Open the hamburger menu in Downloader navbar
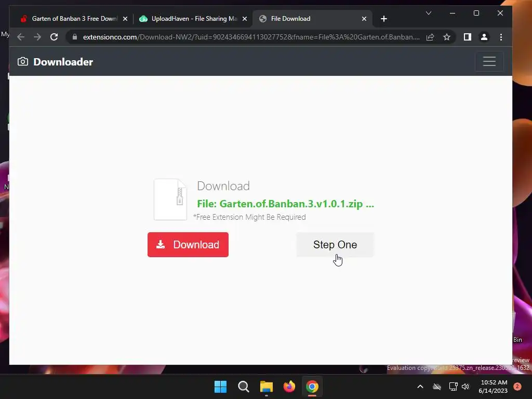 (489, 61)
